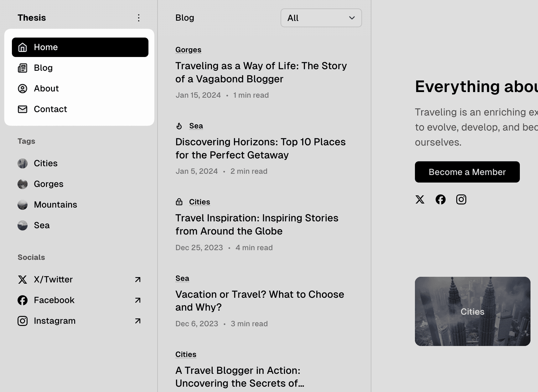Open post A Travel Blogger in Action

click(240, 377)
